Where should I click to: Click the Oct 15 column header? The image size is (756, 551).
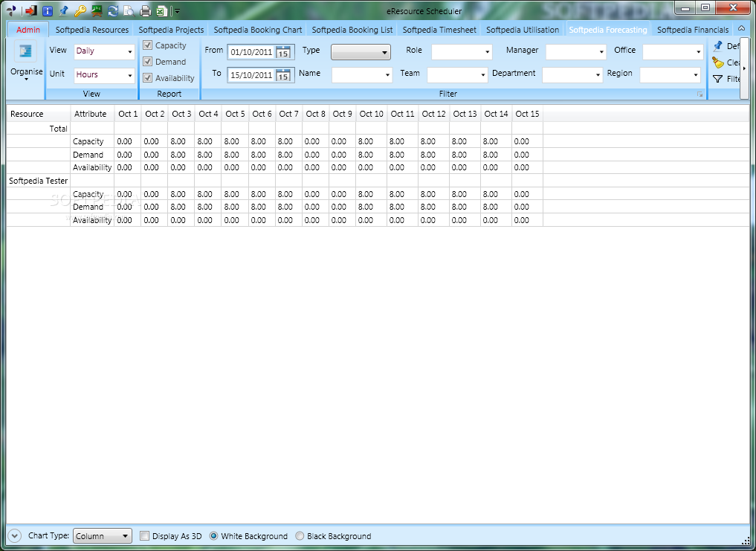[528, 115]
